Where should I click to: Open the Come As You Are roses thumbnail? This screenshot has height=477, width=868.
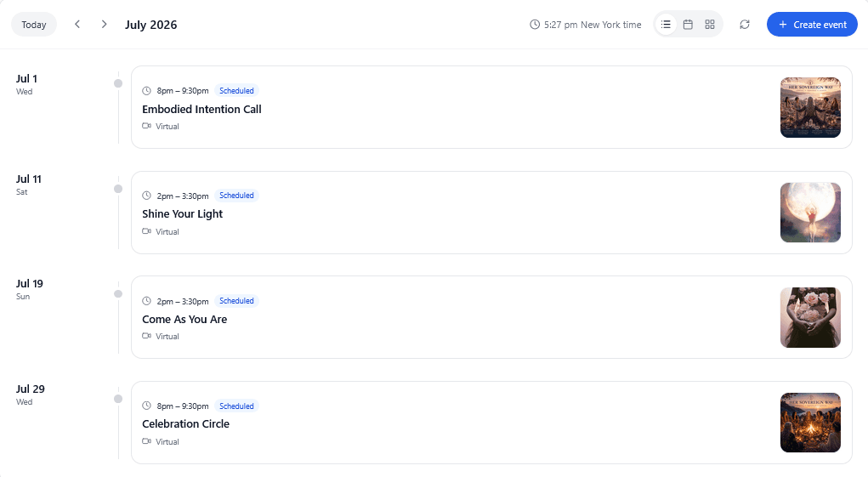810,318
